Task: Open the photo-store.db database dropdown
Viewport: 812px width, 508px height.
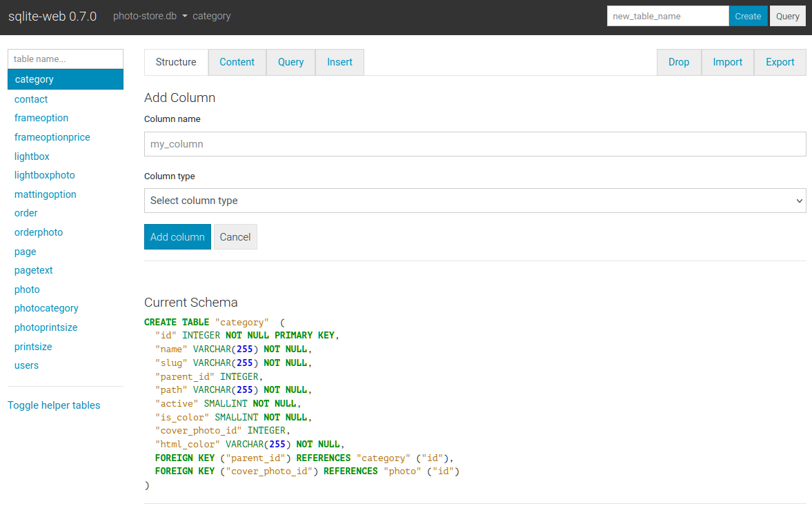Action: [x=150, y=16]
